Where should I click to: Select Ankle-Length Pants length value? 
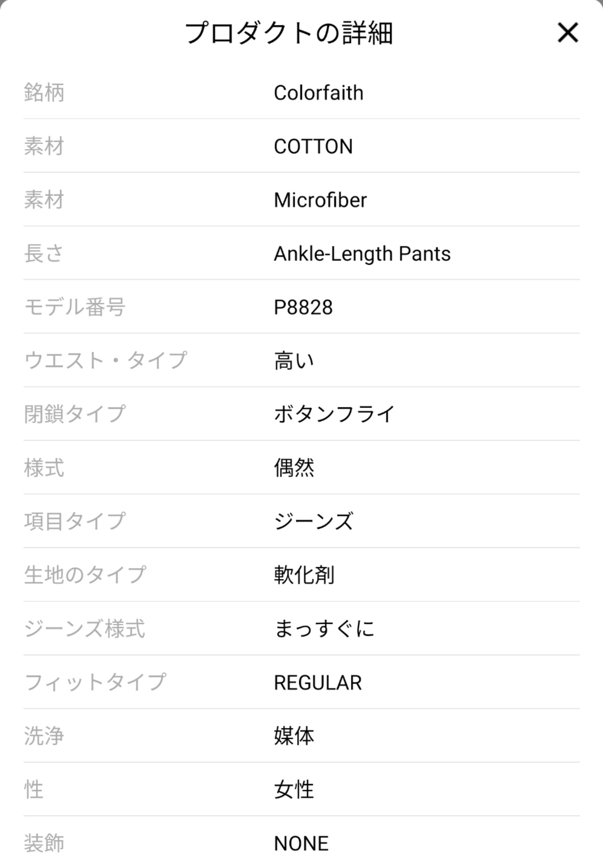click(x=362, y=254)
